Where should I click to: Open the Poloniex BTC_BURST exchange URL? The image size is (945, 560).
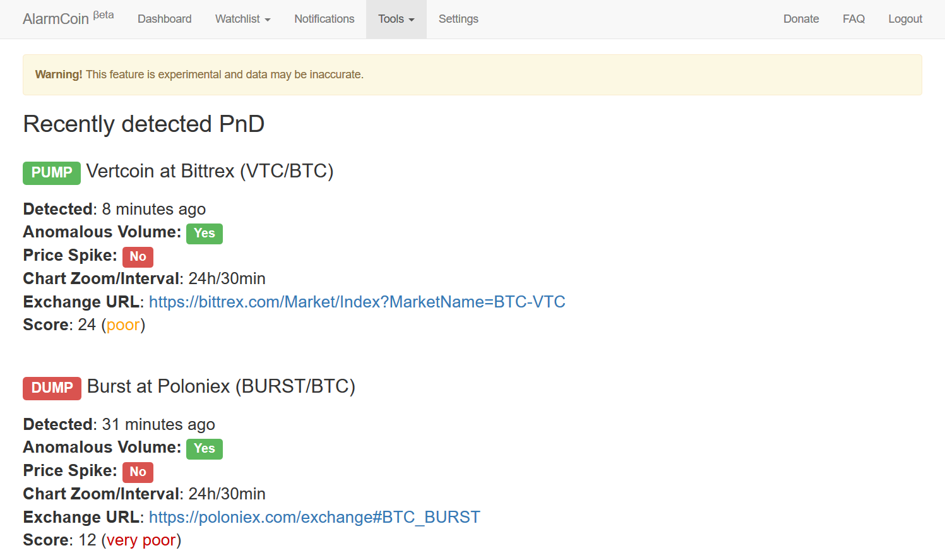[x=314, y=517]
